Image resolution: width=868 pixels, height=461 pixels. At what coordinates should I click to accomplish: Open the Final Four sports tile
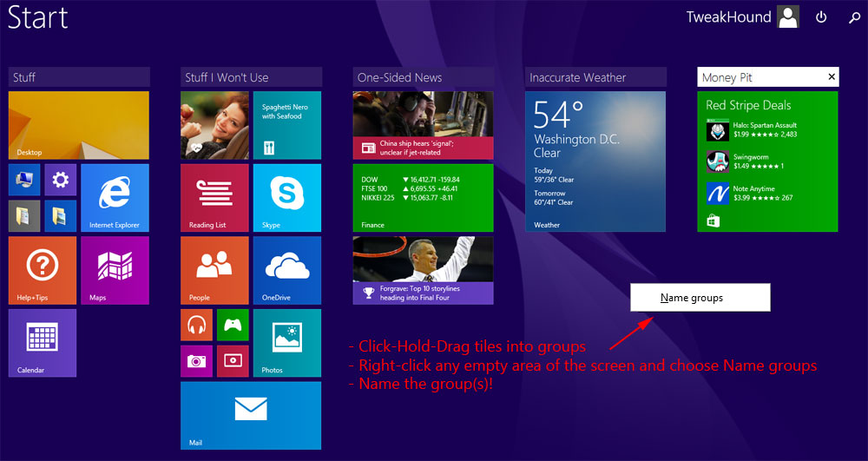click(x=423, y=270)
